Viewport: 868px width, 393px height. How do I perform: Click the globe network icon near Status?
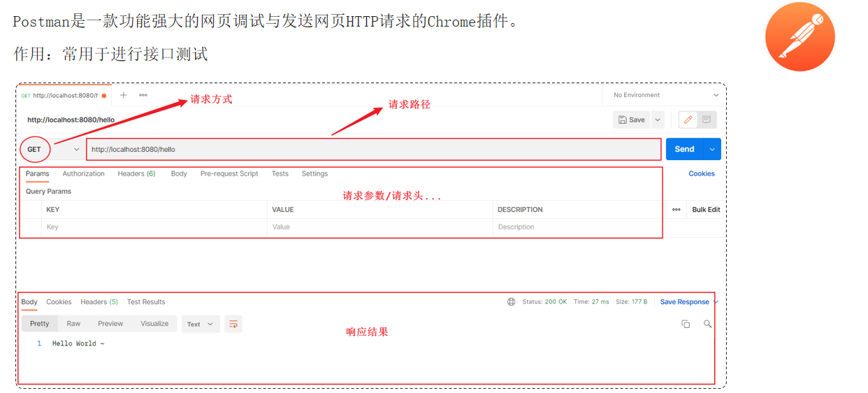[x=511, y=302]
